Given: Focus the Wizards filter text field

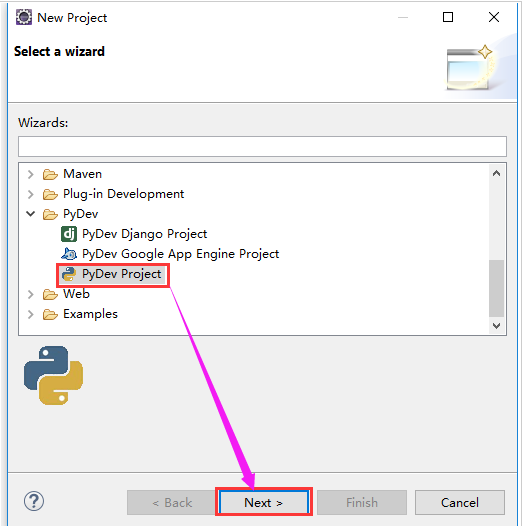Looking at the screenshot, I should 262,146.
